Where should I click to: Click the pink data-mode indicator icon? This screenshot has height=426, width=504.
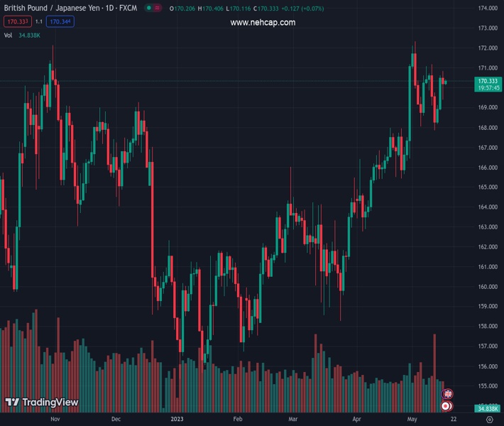point(157,8)
